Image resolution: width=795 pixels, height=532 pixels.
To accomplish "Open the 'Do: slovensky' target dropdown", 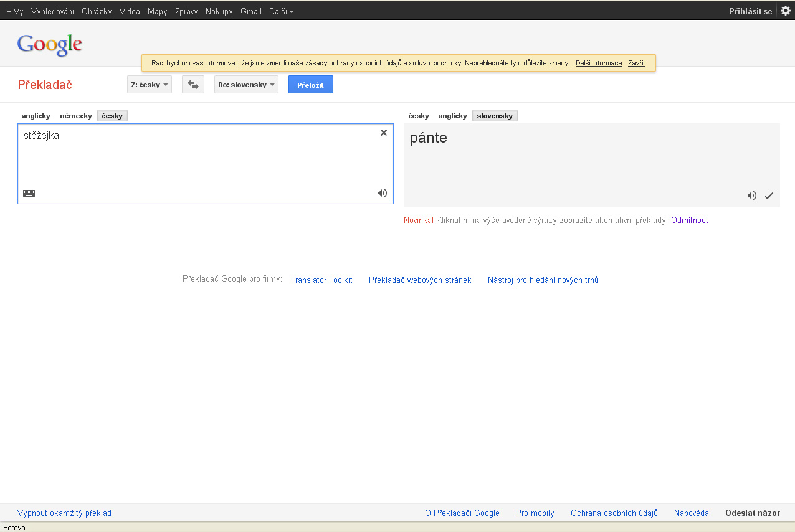I will click(x=246, y=85).
